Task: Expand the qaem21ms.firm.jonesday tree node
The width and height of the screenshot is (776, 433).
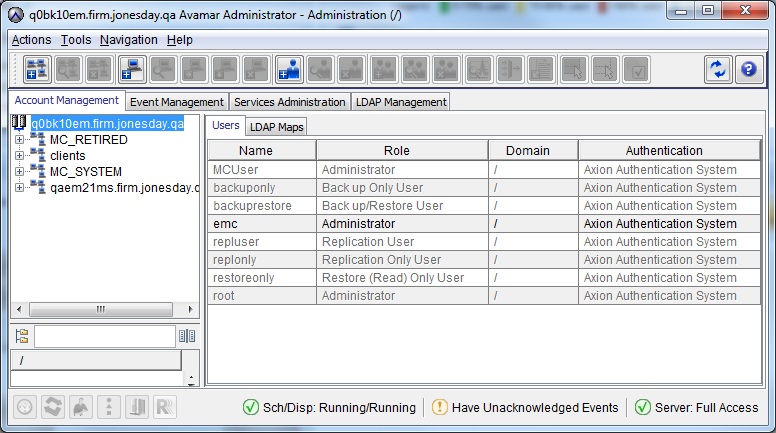Action: pos(19,187)
